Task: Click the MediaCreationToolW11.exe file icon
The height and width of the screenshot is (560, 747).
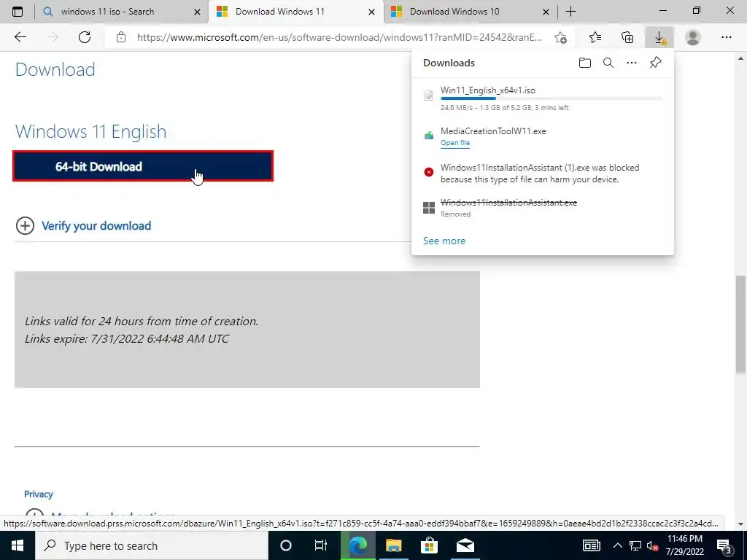Action: point(429,135)
